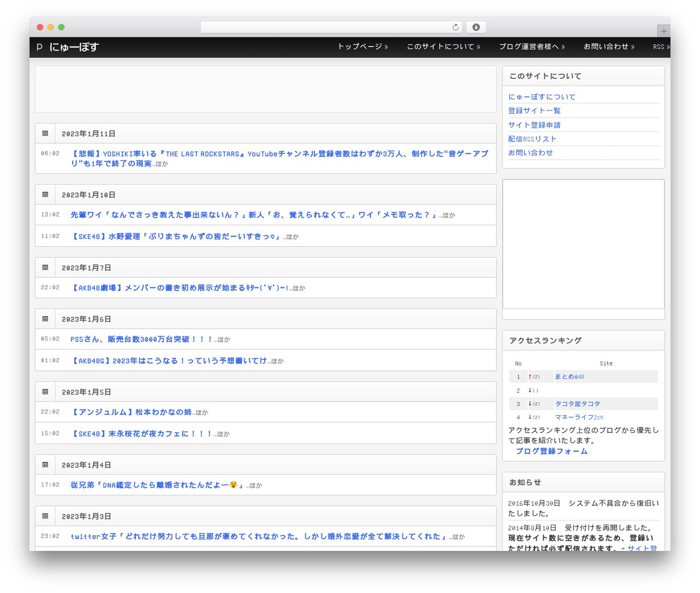This screenshot has height=593, width=700.
Task: Open a new tab with the plus button
Action: click(x=663, y=31)
